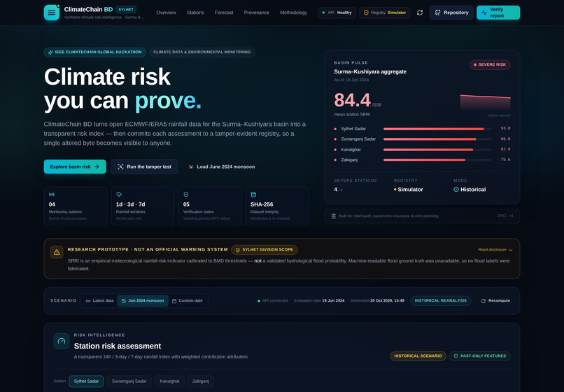Click the Severe Risk status badge
564x392 pixels.
490,65
